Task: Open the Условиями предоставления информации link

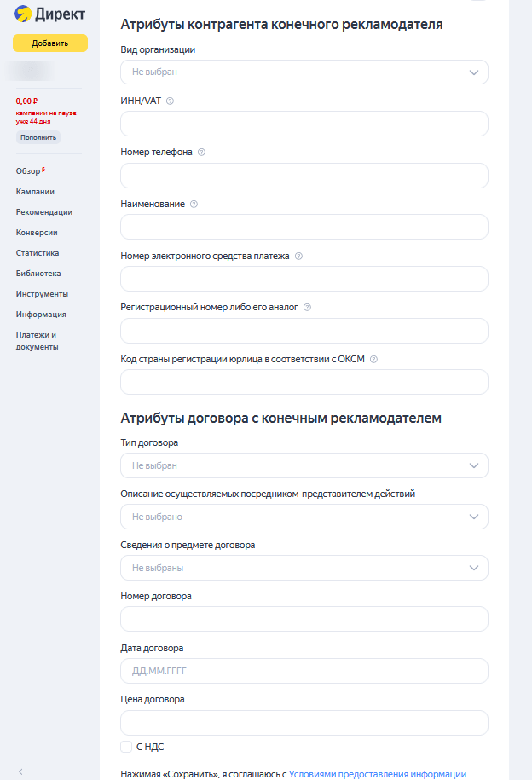Action: pyautogui.click(x=377, y=774)
